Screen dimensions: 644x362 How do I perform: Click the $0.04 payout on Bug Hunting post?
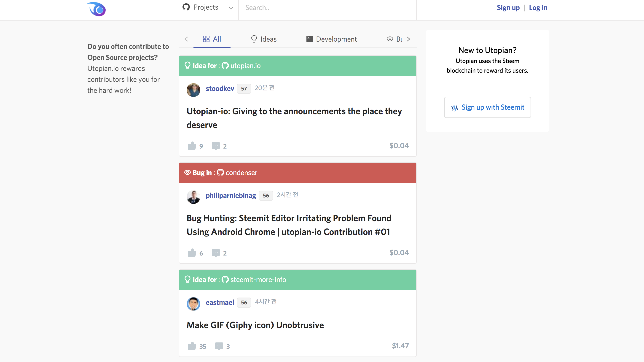399,253
